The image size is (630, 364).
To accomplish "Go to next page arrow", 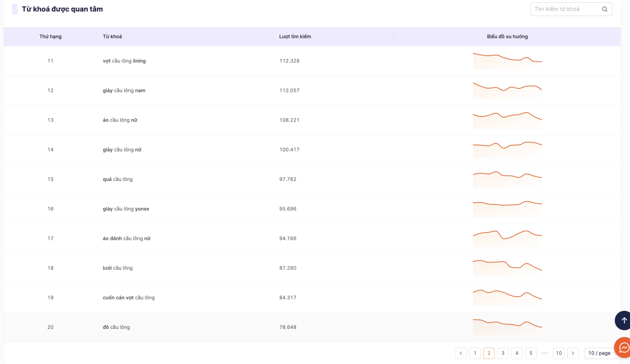I will [573, 353].
